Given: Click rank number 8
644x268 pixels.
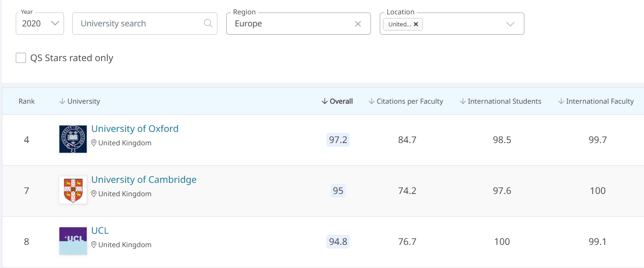Looking at the screenshot, I should click(x=26, y=242).
